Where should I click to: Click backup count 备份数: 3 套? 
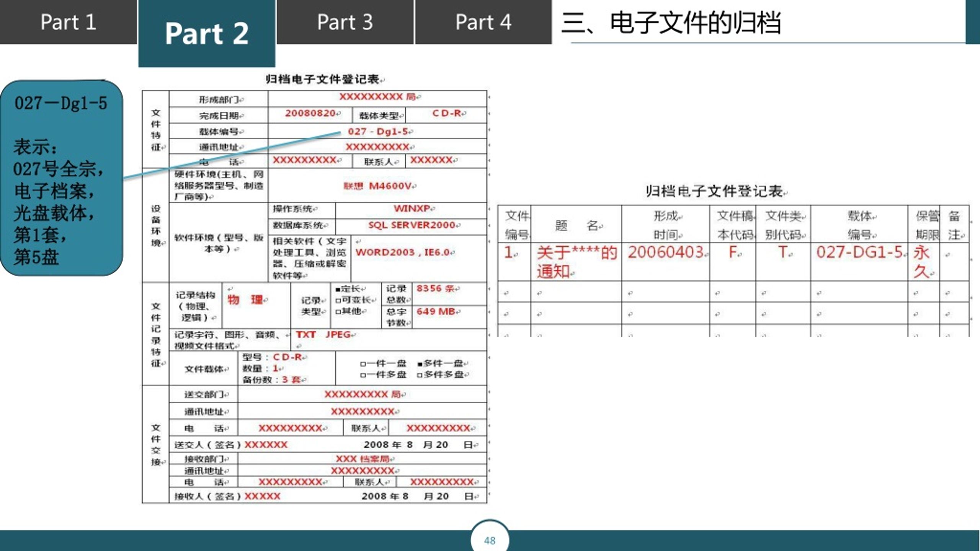tap(271, 380)
